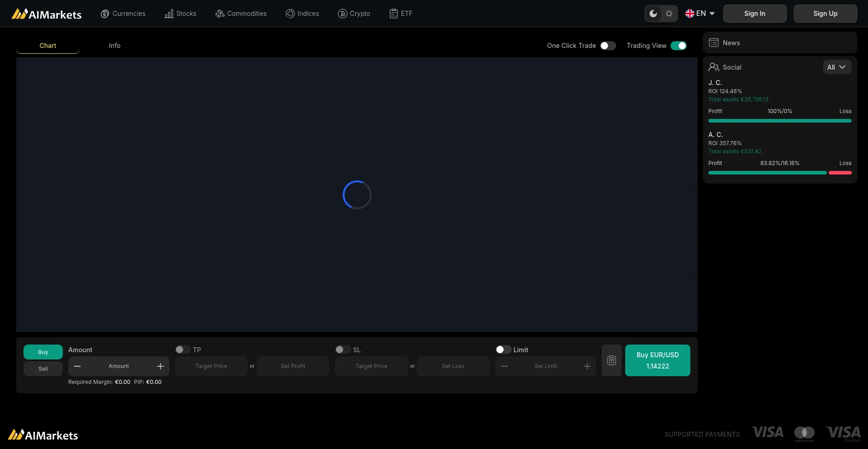
Task: Click the UK flag language icon
Action: (690, 14)
